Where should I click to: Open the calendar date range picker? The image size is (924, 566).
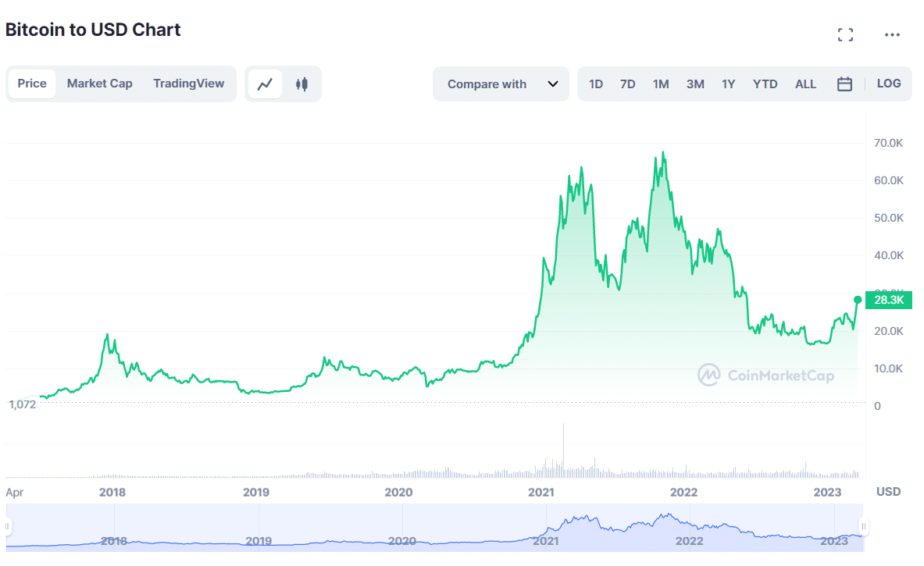(844, 84)
